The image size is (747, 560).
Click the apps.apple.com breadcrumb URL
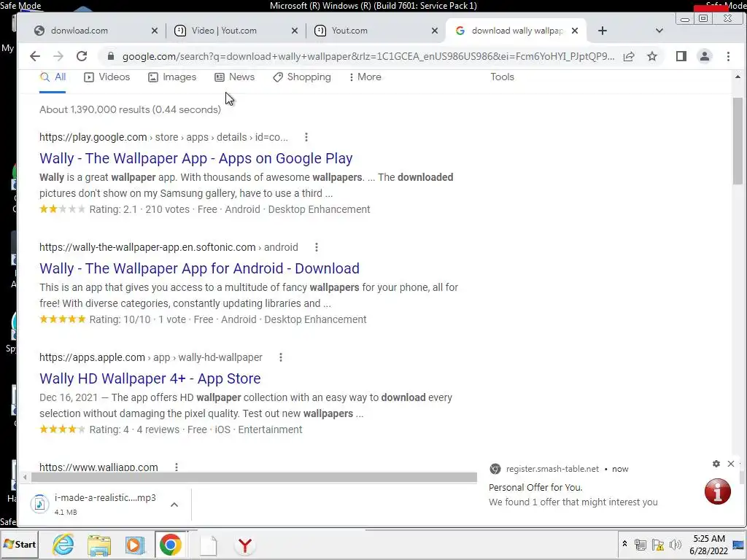click(x=150, y=357)
